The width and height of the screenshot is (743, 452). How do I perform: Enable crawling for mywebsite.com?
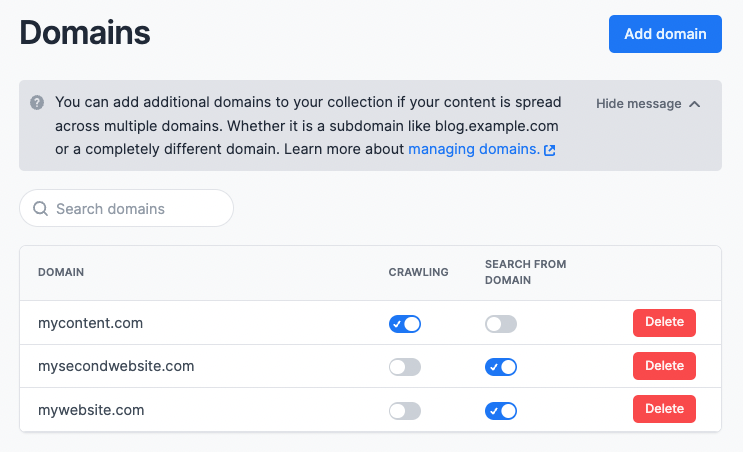click(405, 411)
